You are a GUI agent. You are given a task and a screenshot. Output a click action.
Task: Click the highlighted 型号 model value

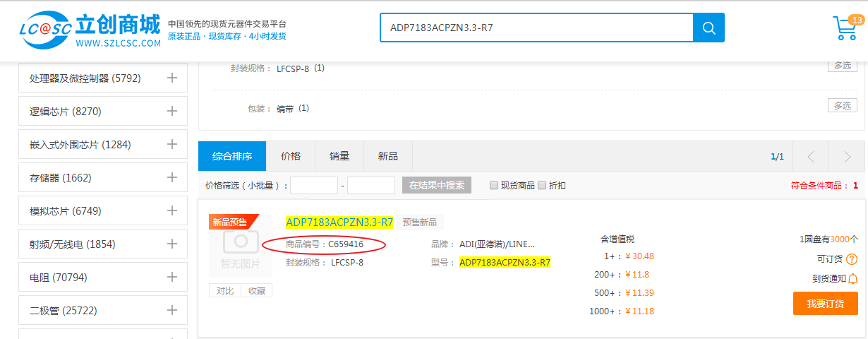coord(505,263)
